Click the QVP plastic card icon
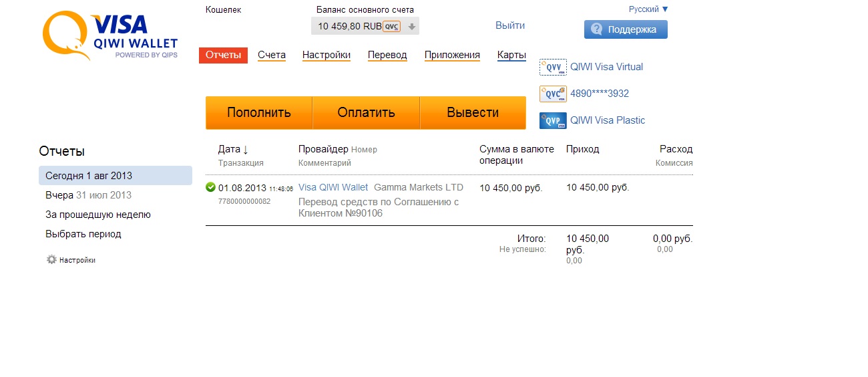Screen dimensions: 868x377 point(553,120)
